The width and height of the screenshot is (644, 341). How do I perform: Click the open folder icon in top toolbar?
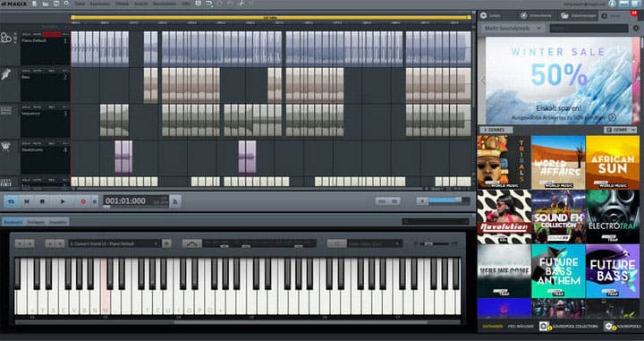46,4
